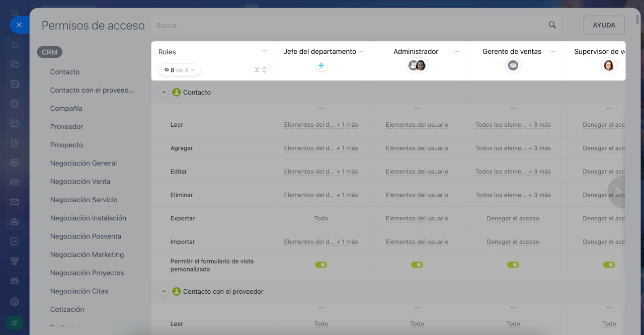Go to Negociación General in the list
644x335 pixels.
pos(84,163)
